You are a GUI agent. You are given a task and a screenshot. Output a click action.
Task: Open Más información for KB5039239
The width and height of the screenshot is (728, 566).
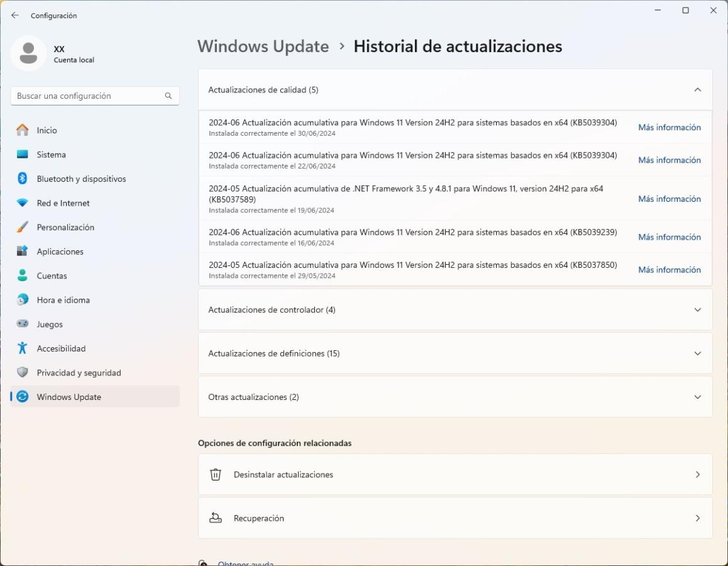(x=670, y=237)
